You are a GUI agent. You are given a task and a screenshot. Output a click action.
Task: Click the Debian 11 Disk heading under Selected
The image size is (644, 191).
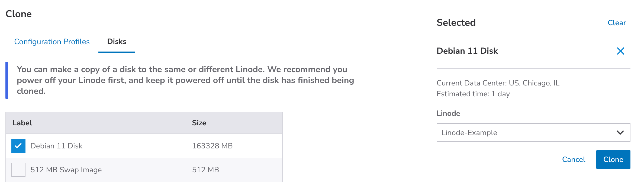point(467,51)
